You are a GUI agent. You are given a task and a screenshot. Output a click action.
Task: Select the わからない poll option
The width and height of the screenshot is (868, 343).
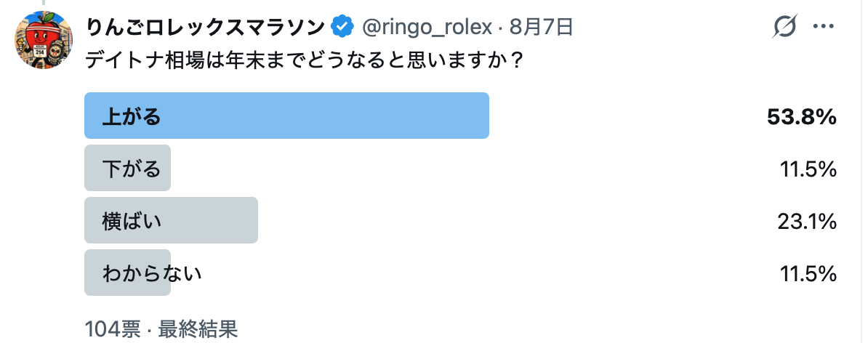(143, 273)
